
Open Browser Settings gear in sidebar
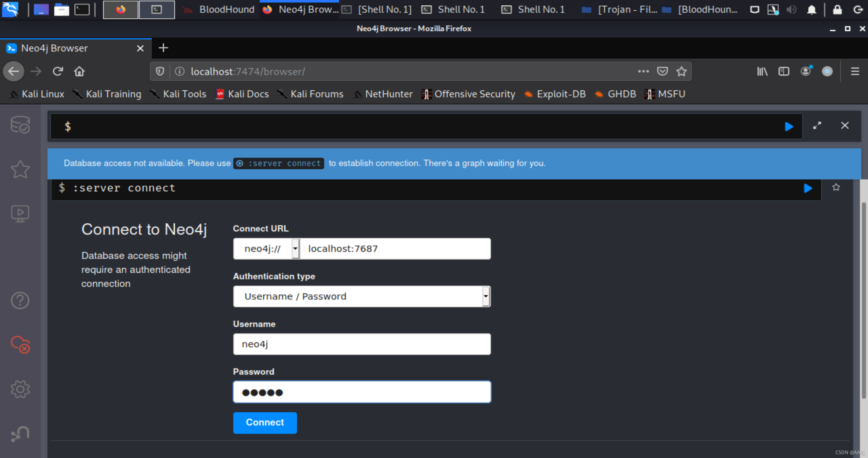(20, 389)
